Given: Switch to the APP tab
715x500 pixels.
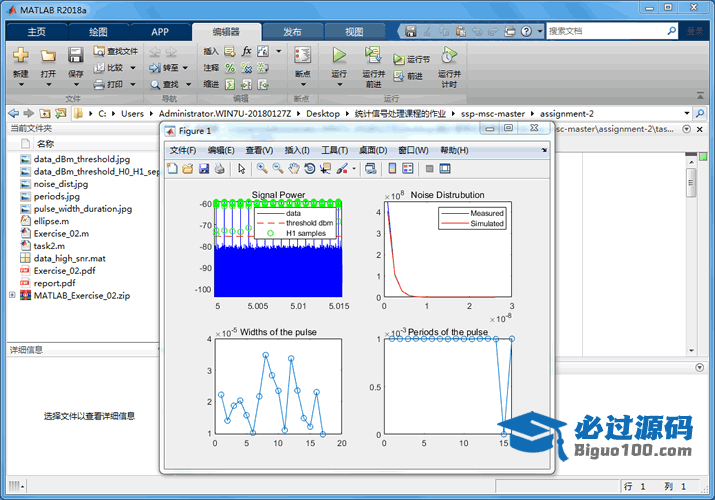Looking at the screenshot, I should [x=160, y=32].
